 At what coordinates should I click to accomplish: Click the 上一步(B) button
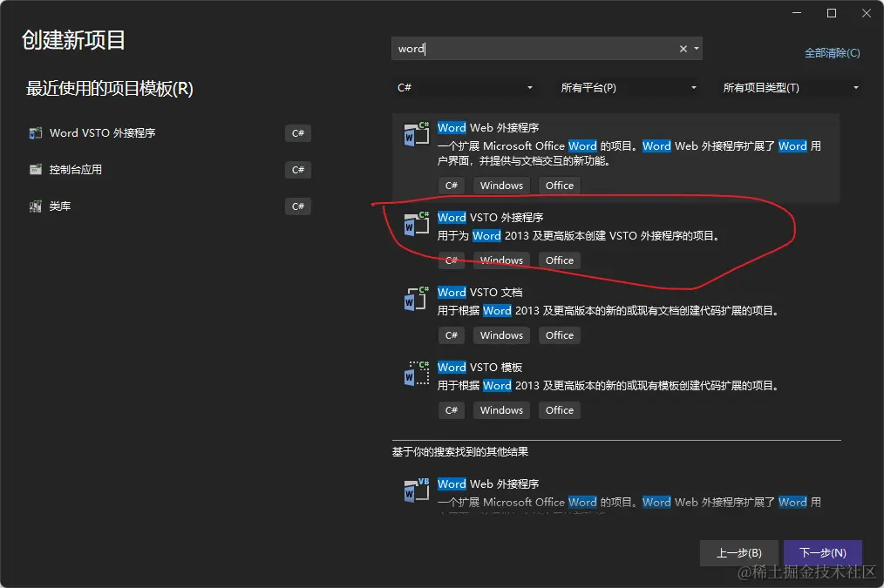pyautogui.click(x=739, y=553)
